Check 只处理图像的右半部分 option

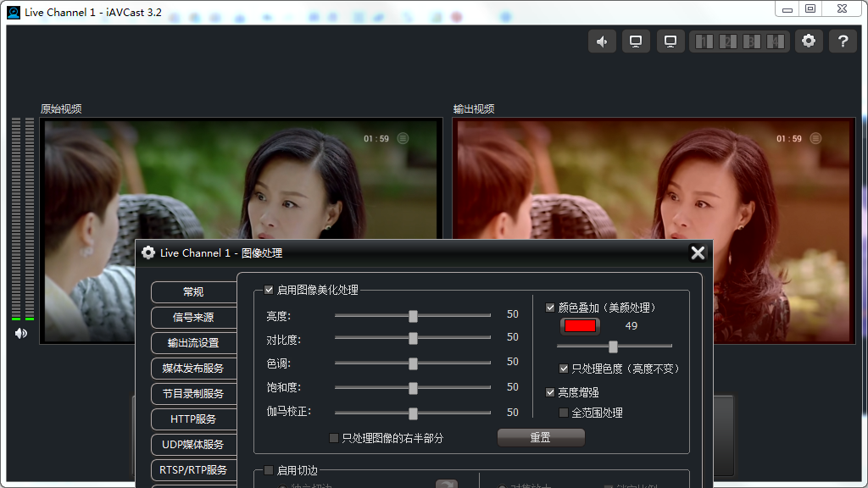point(334,438)
